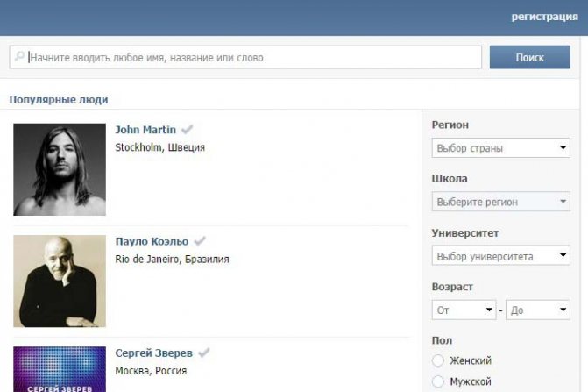This screenshot has width=588, height=392.
Task: Open the Выбор университета dropdown
Action: [500, 255]
